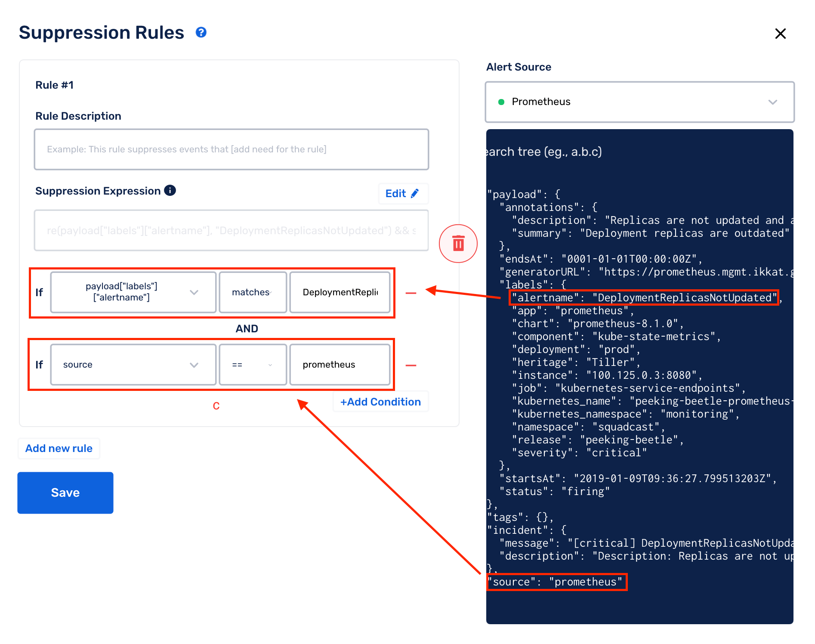Click the "generatorURL" line

[x=646, y=272]
